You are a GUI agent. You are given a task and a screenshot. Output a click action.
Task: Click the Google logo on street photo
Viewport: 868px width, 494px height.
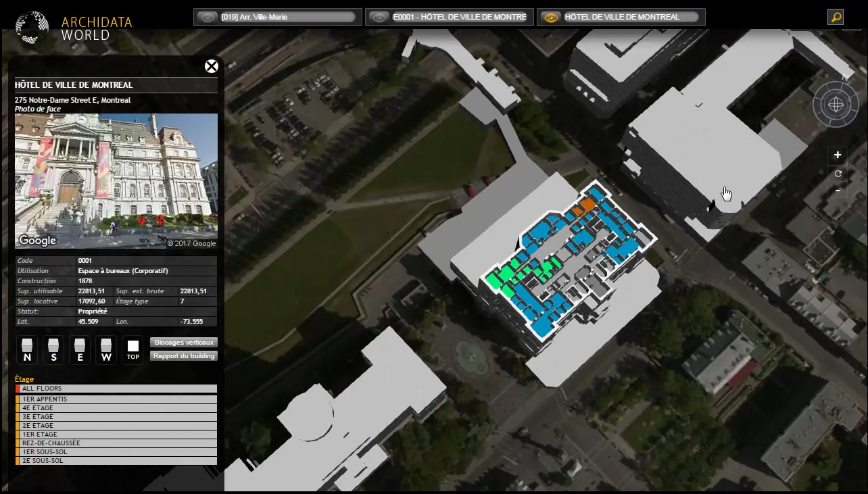pos(38,241)
